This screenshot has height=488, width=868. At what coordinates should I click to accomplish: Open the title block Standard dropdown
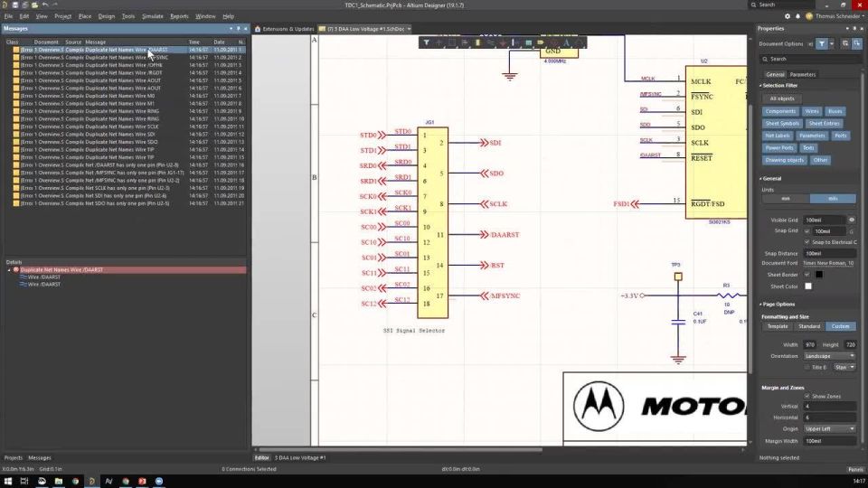point(844,367)
